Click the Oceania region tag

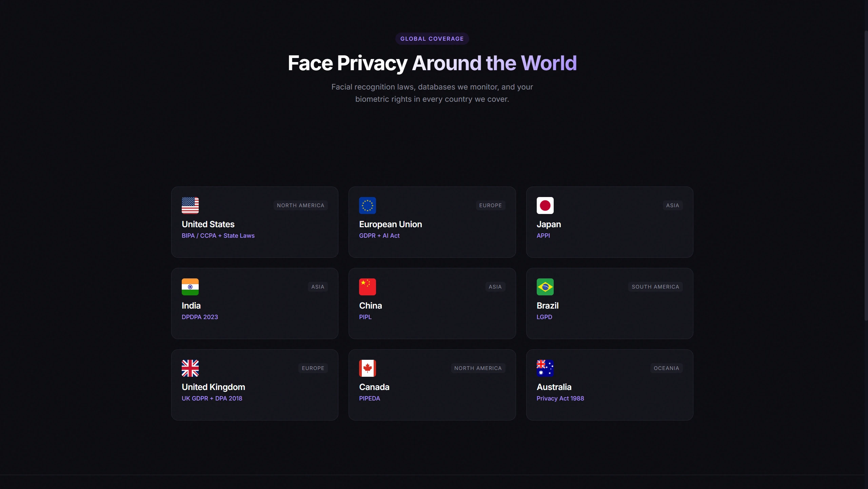click(x=666, y=368)
